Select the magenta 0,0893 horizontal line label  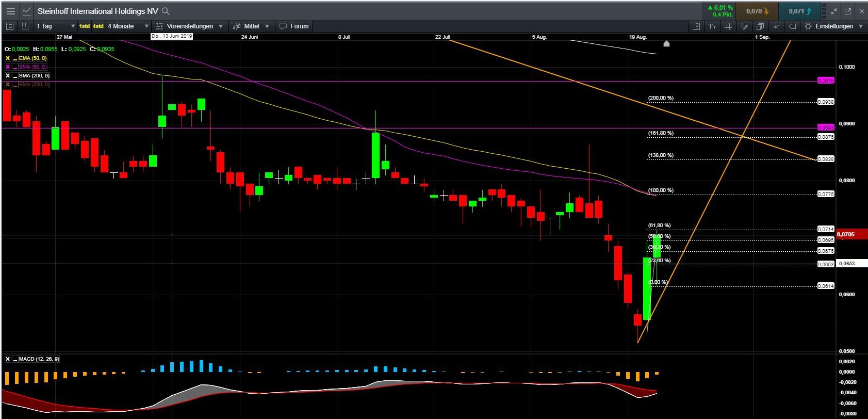coord(826,127)
